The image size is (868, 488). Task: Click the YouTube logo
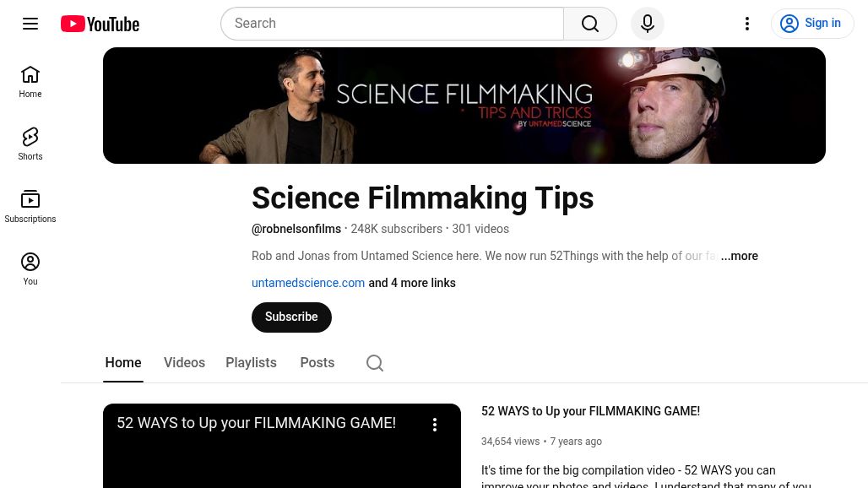[x=99, y=23]
